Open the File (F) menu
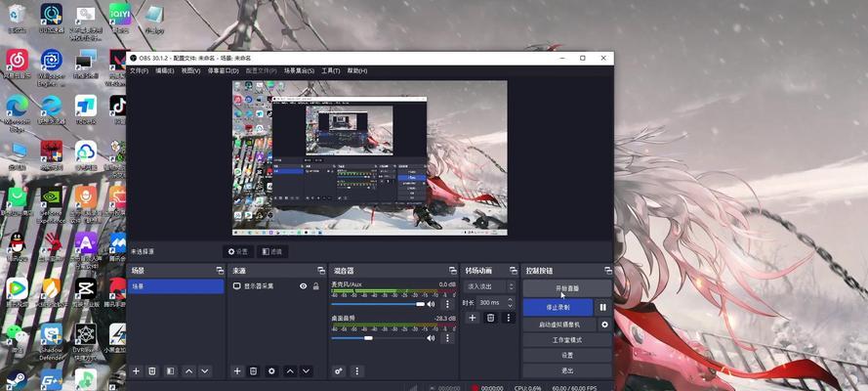 click(139, 71)
